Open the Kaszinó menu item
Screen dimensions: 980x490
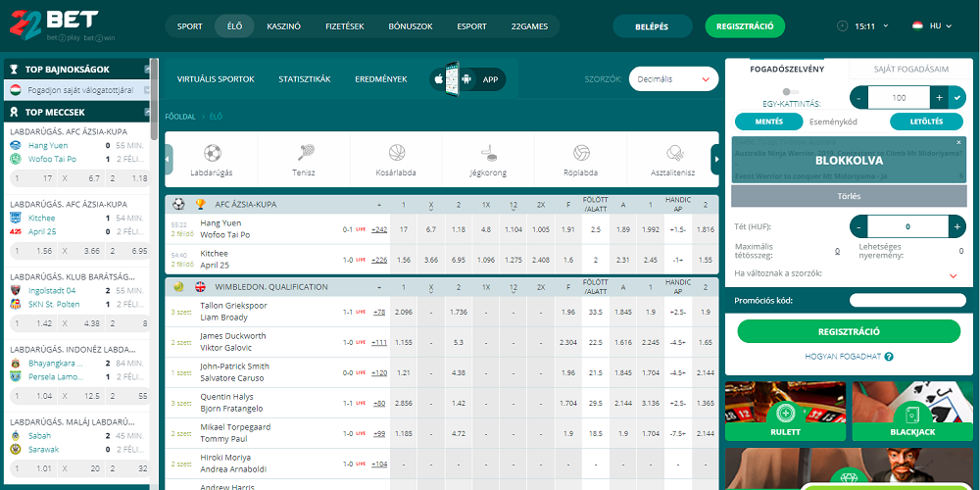[284, 26]
